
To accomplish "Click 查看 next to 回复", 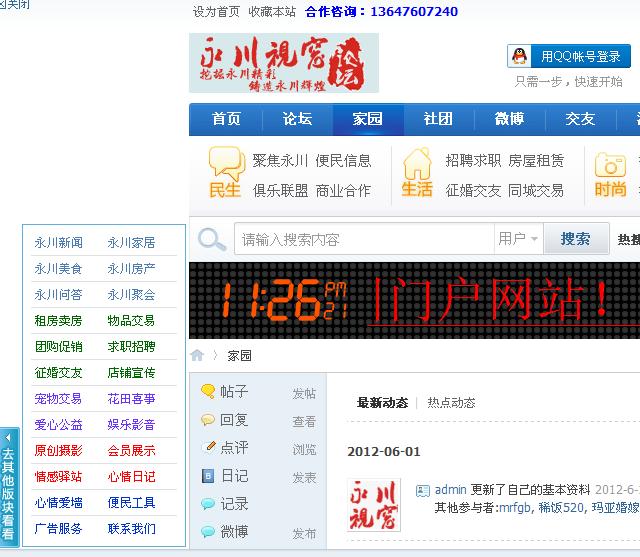I will point(304,422).
